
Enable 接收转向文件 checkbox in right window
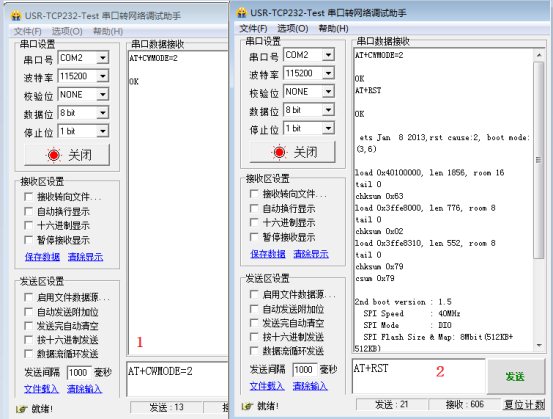[254, 194]
